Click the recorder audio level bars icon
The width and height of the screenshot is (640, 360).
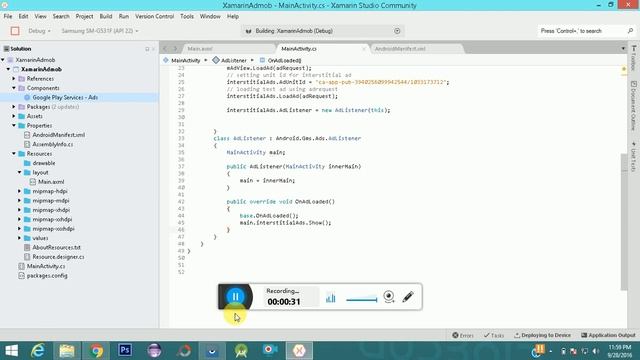point(331,298)
